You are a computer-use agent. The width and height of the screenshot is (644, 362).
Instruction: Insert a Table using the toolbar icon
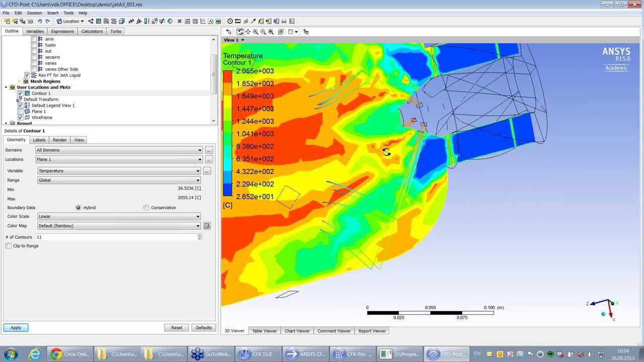[x=195, y=21]
